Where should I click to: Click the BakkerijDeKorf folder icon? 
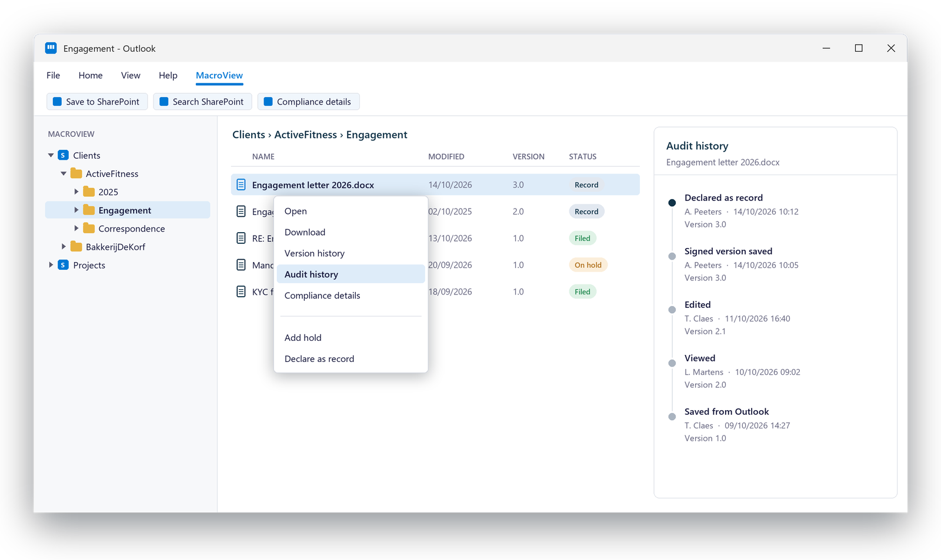coord(76,246)
